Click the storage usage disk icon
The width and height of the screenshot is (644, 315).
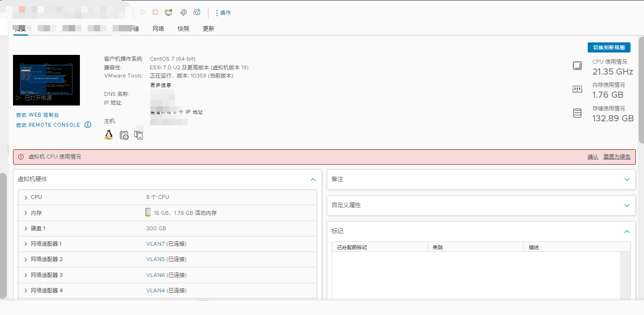577,113
